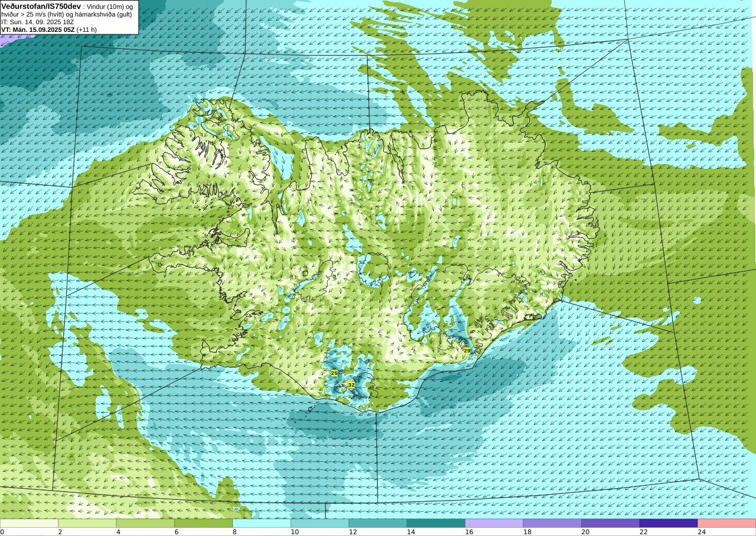Click the legend scale label '18'
Image resolution: width=756 pixels, height=536 pixels.
527,532
